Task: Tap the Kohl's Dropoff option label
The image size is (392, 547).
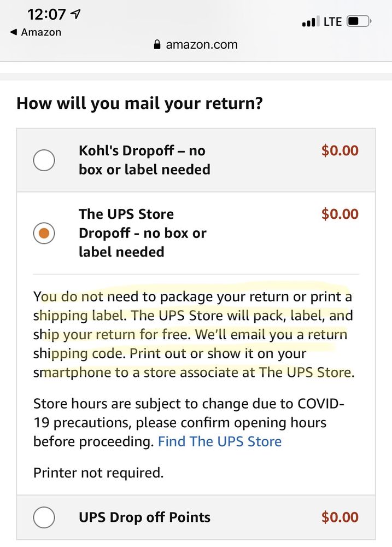Action: point(144,160)
